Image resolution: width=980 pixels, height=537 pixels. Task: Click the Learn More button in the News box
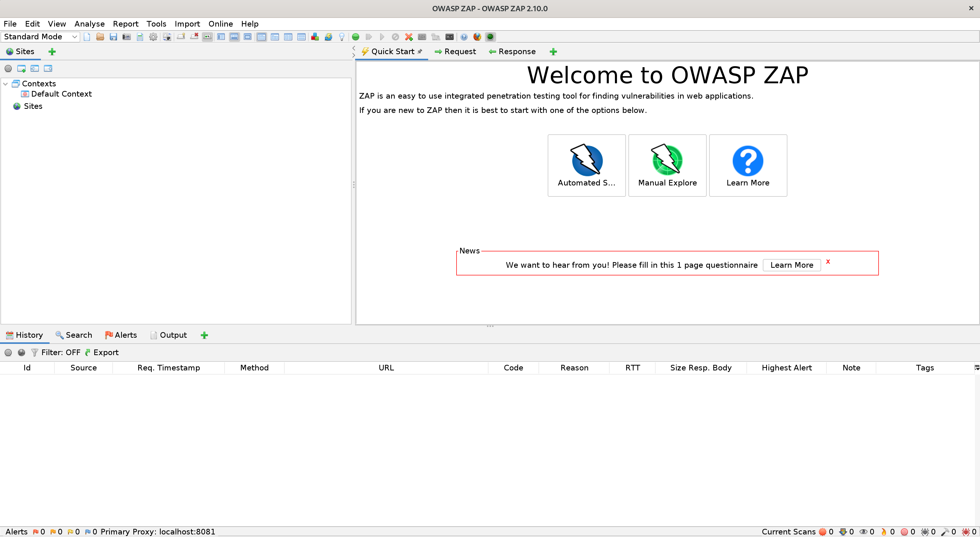(792, 265)
